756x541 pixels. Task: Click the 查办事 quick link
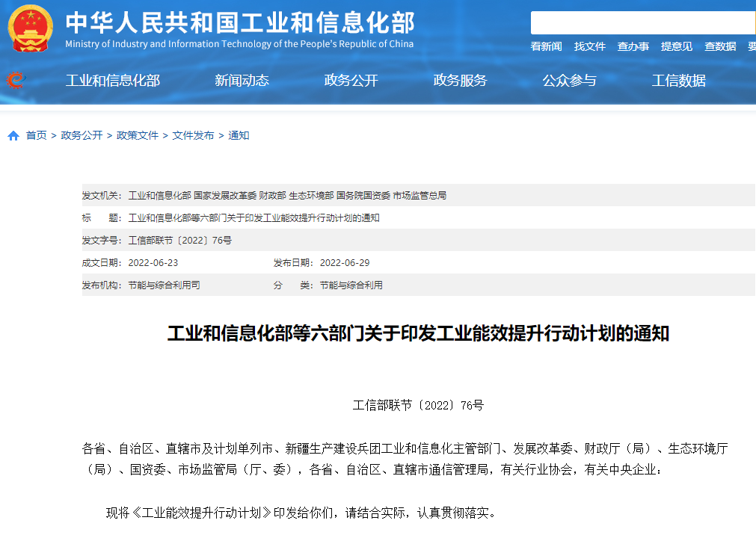coord(633,46)
